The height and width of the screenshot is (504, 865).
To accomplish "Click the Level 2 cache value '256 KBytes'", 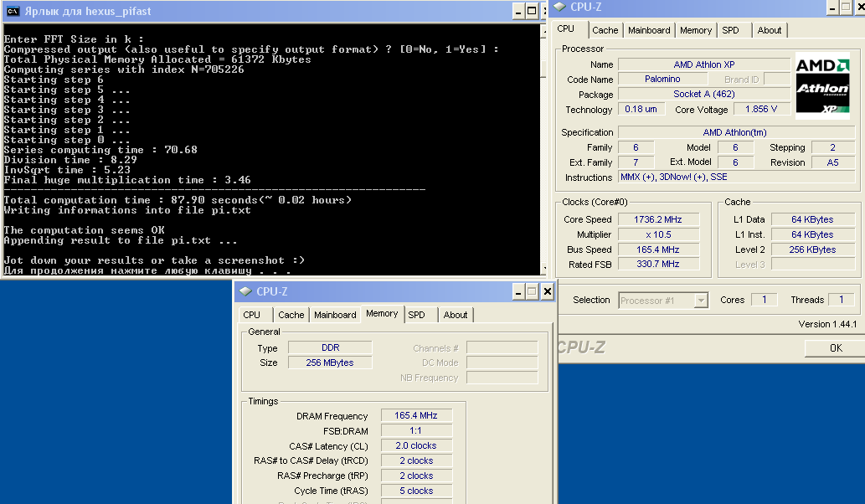I will click(x=812, y=249).
